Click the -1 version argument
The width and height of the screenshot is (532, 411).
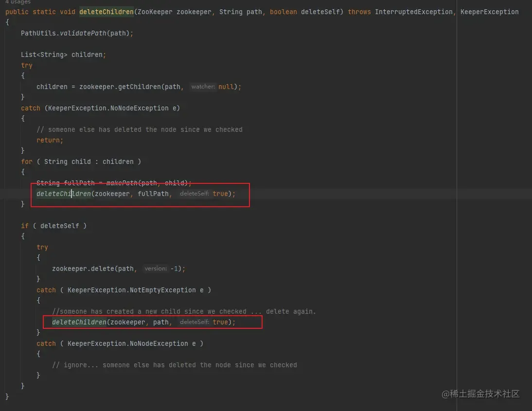[x=175, y=269]
